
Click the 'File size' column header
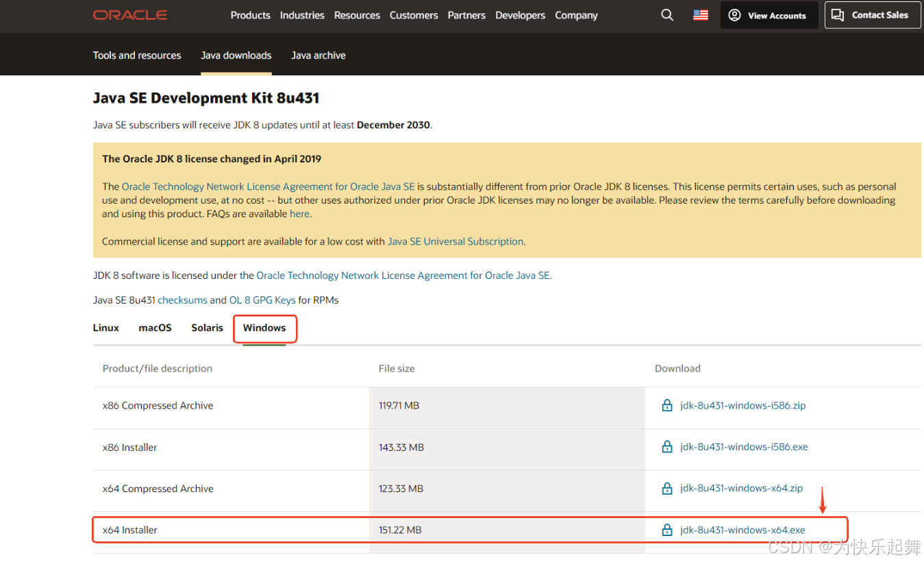click(397, 369)
